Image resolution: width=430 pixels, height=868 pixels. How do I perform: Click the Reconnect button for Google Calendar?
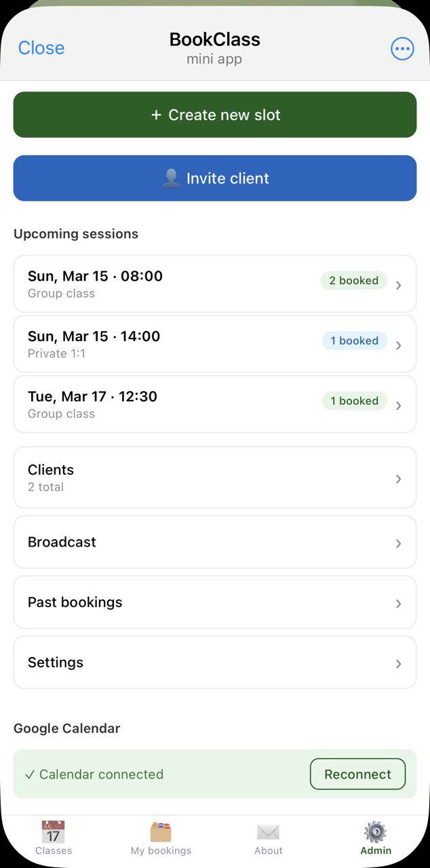(357, 774)
